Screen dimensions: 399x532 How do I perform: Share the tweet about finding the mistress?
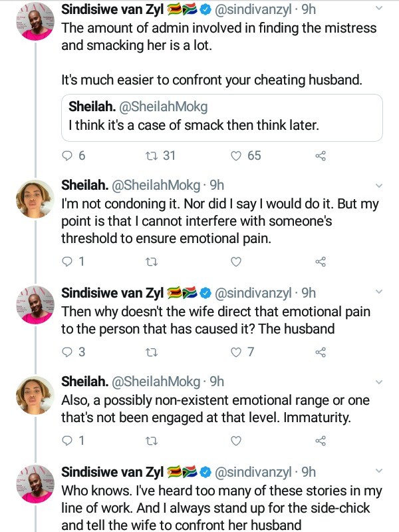coord(320,156)
